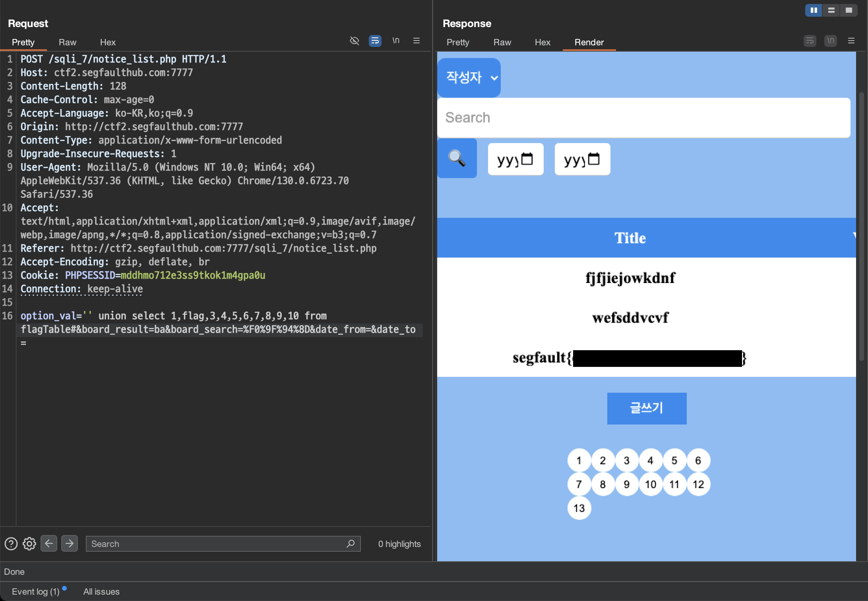
Task: Switch to Pretty tab in Response
Action: click(457, 42)
